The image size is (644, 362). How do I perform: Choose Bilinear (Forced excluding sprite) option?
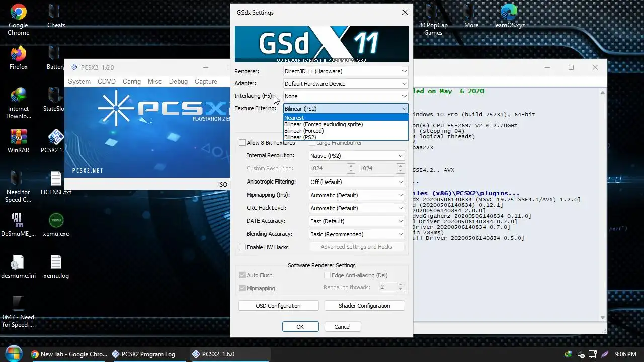345,124
